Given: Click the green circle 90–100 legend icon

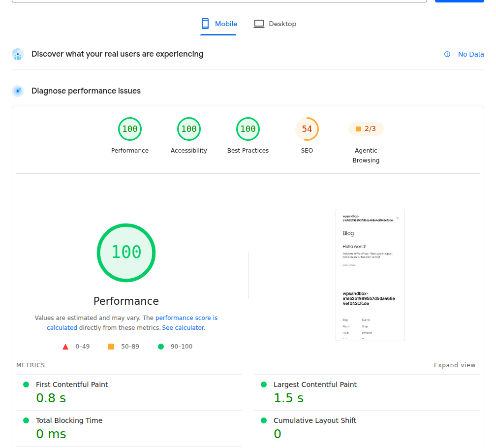Looking at the screenshot, I should point(161,347).
